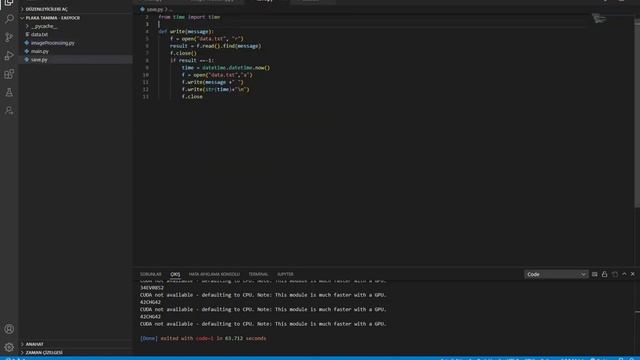Click '34EV0852' in the output

click(151, 288)
